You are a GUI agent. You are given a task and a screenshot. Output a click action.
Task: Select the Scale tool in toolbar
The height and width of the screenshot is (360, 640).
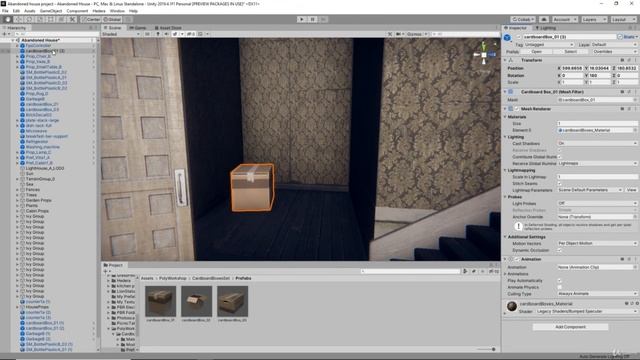tap(40, 19)
